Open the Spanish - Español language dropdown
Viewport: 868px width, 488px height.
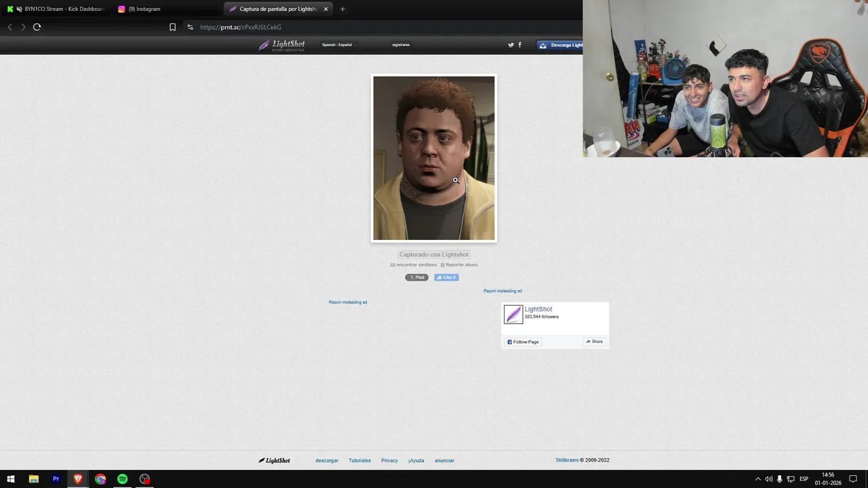pos(338,45)
